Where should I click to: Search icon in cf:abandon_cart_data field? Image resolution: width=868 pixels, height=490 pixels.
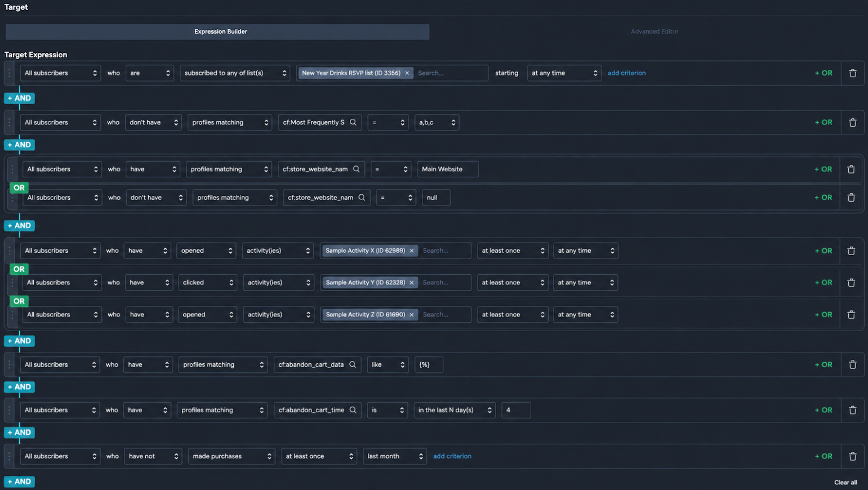(353, 365)
